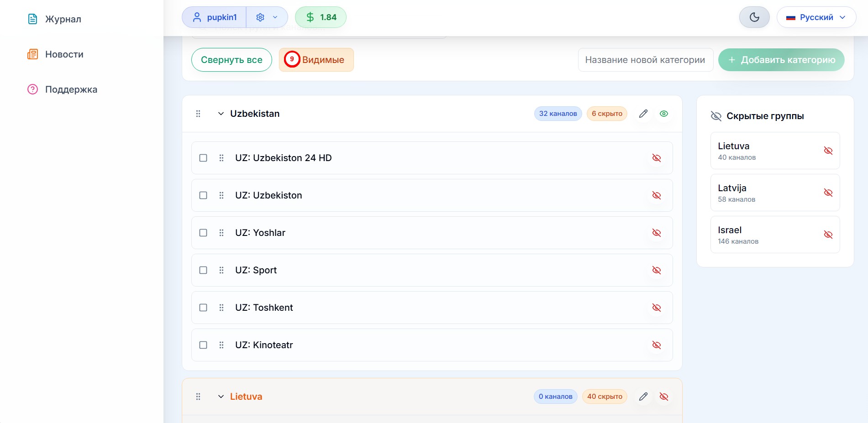This screenshot has height=423, width=868.
Task: Click the drag handle beside UZ: Sport
Action: coord(221,270)
